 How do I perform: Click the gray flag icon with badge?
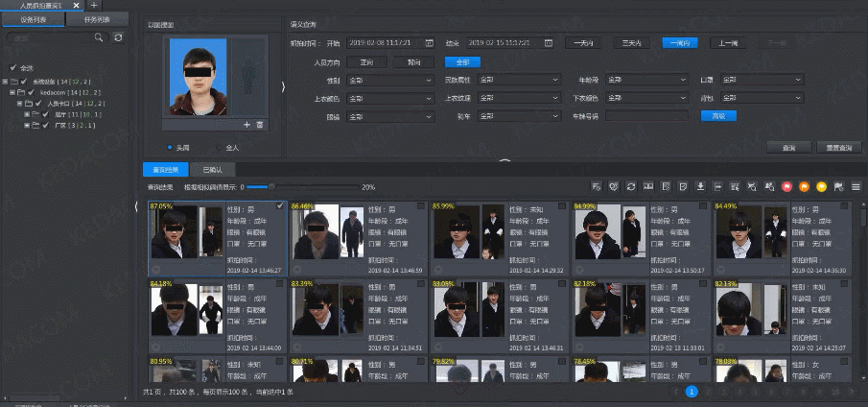[838, 187]
